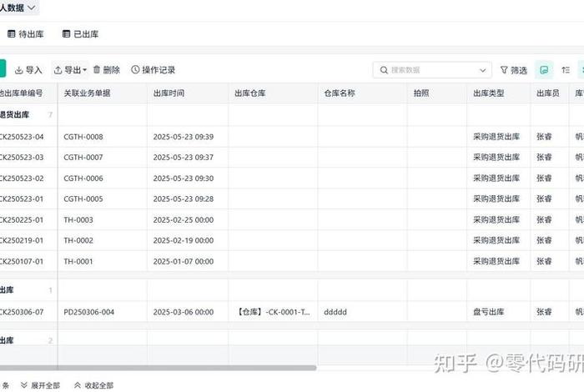Screen dimensions: 584x392
Task: Select cell TH-0001
Action: 78,261
